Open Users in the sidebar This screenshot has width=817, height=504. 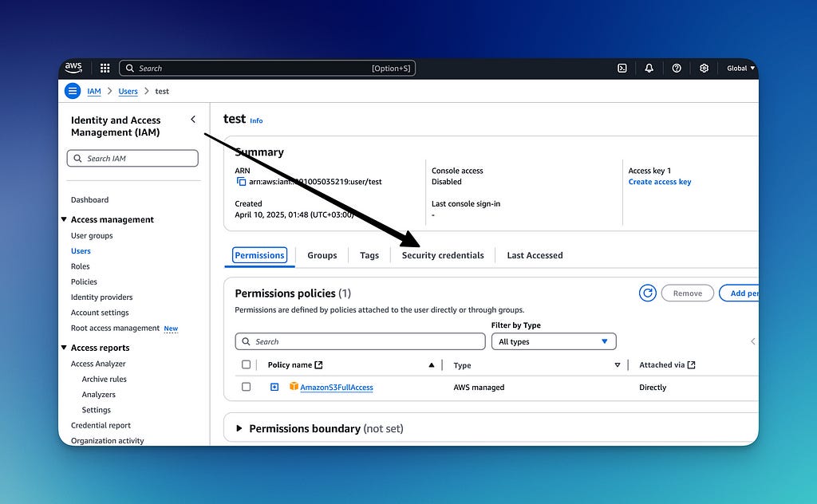[81, 251]
